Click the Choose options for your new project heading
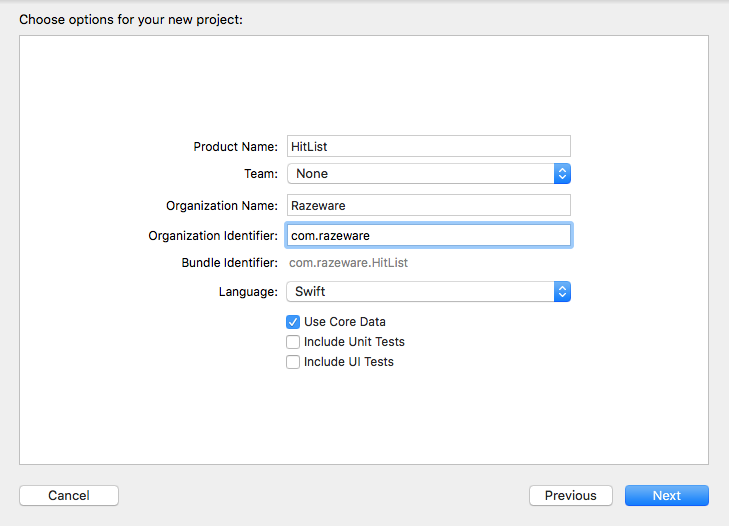Viewport: 729px width, 526px height. pyautogui.click(x=131, y=20)
